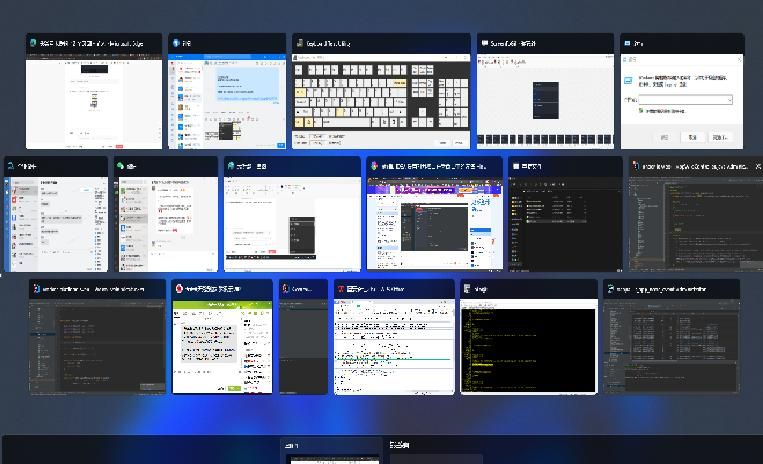Click the title icon of bottom-row rightmost IDE
Viewport: 763px width, 464px height.
coord(610,289)
